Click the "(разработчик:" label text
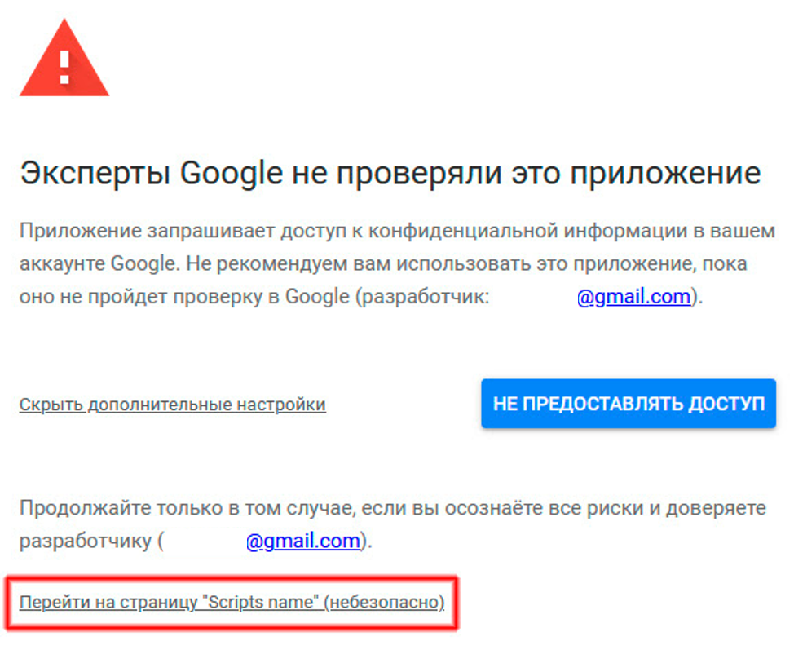The image size is (794, 672). (x=422, y=297)
